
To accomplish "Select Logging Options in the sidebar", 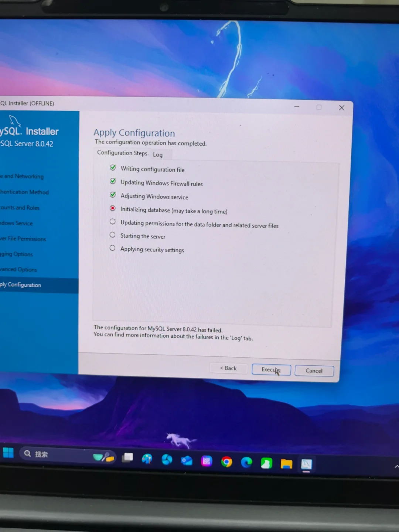I will coord(16,254).
